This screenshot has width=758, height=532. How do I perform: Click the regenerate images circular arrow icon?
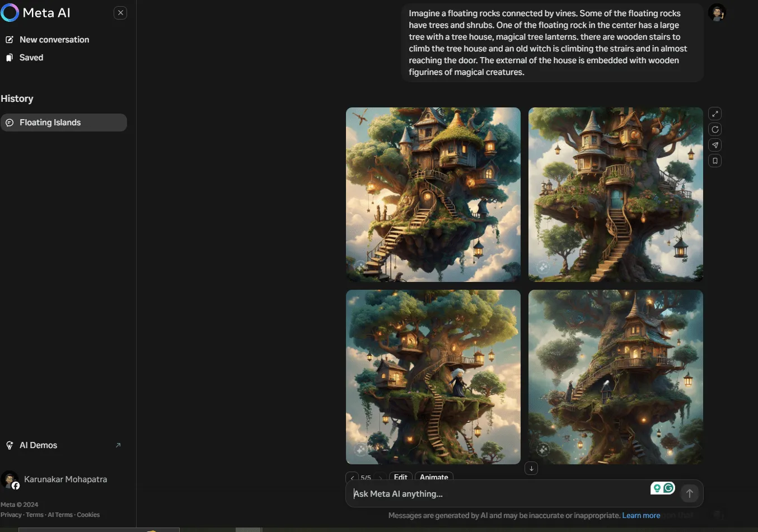pos(715,129)
